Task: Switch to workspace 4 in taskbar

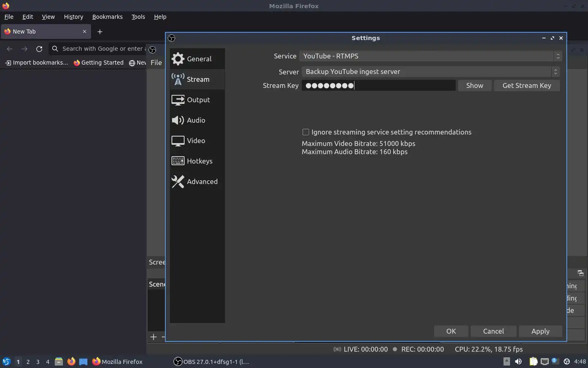Action: coord(48,361)
